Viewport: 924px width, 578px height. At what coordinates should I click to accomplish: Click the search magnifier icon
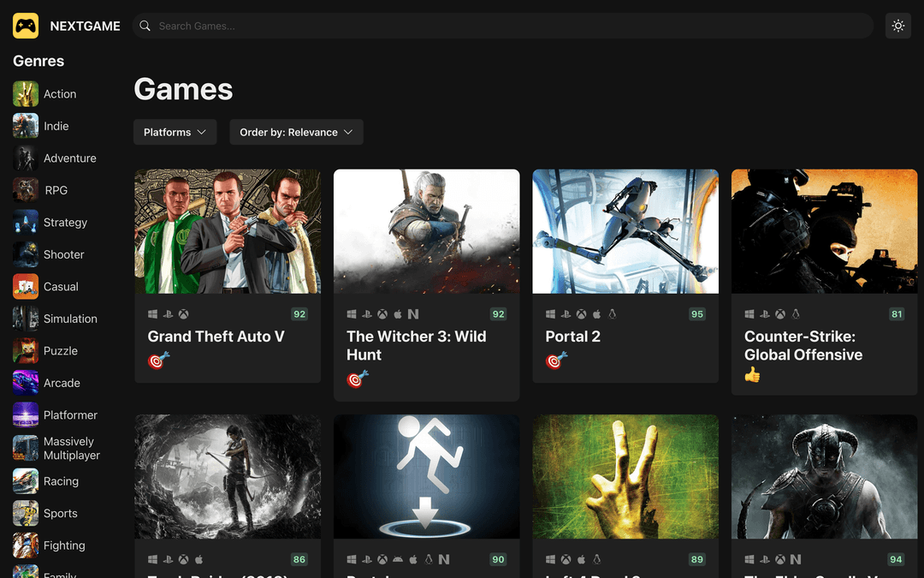[145, 26]
